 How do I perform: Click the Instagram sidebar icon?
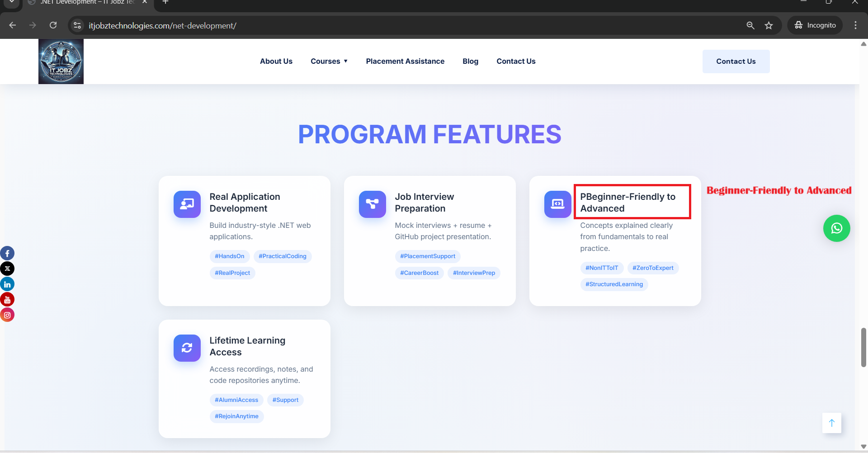coord(7,315)
